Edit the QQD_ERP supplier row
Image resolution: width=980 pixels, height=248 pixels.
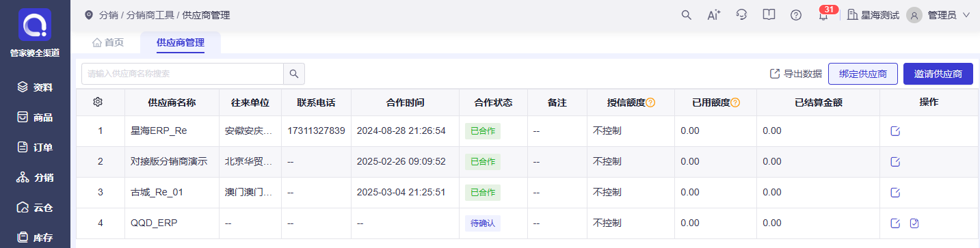click(x=895, y=223)
